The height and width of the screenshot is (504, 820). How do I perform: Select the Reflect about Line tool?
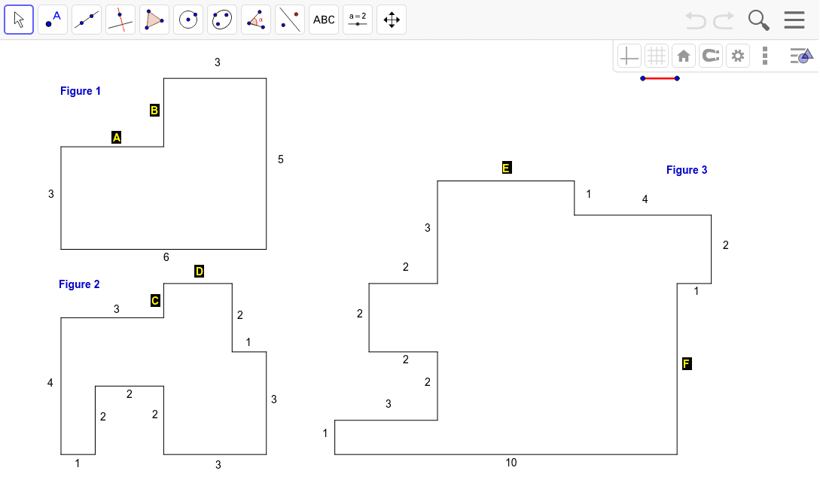(290, 20)
